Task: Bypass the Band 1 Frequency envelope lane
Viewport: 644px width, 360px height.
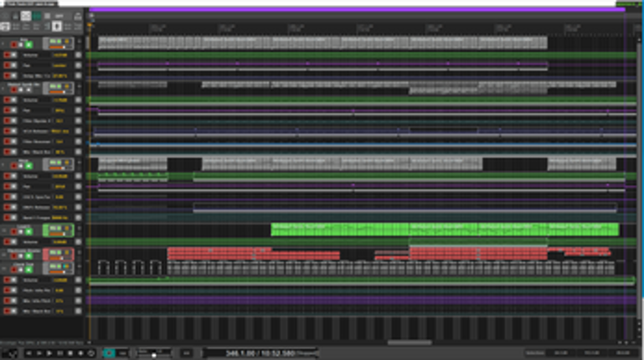Action: tap(14, 218)
